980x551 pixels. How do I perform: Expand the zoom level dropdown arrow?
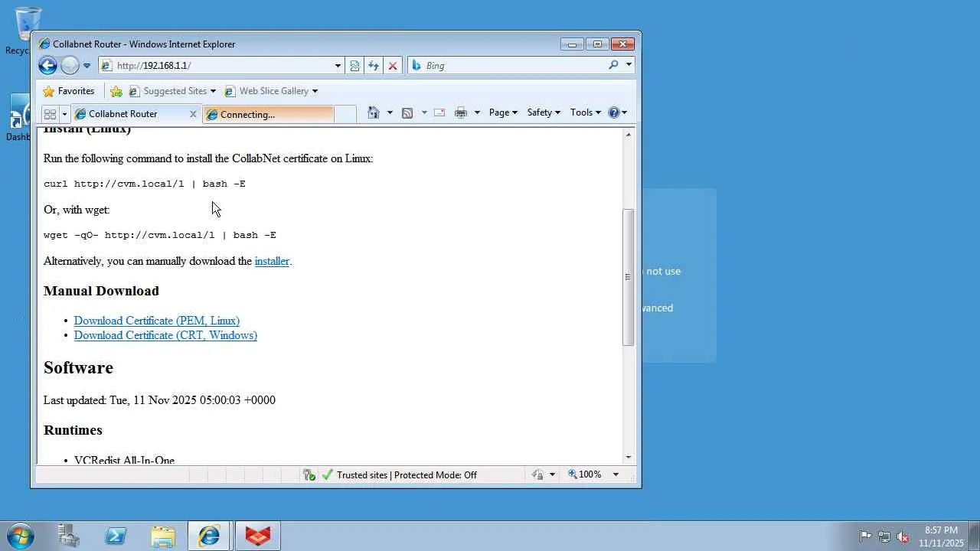616,475
